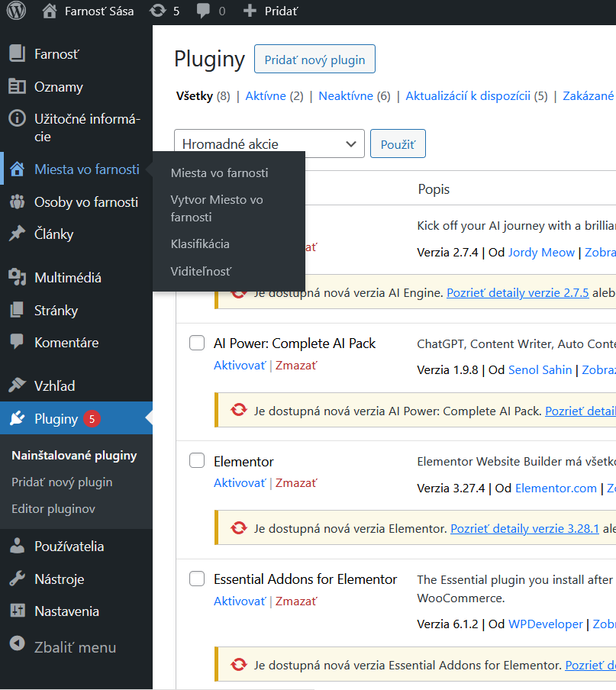
Task: Click the Vzhľad paintbrush icon
Action: click(x=17, y=385)
